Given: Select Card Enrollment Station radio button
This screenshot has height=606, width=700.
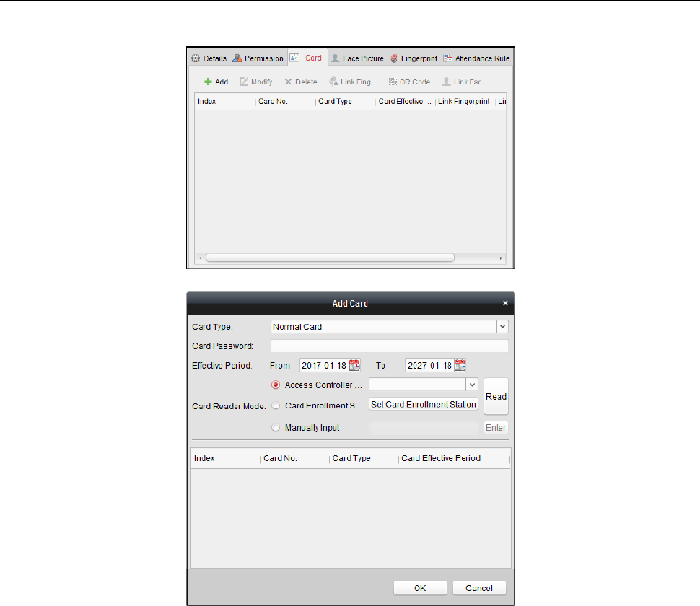Looking at the screenshot, I should point(276,405).
